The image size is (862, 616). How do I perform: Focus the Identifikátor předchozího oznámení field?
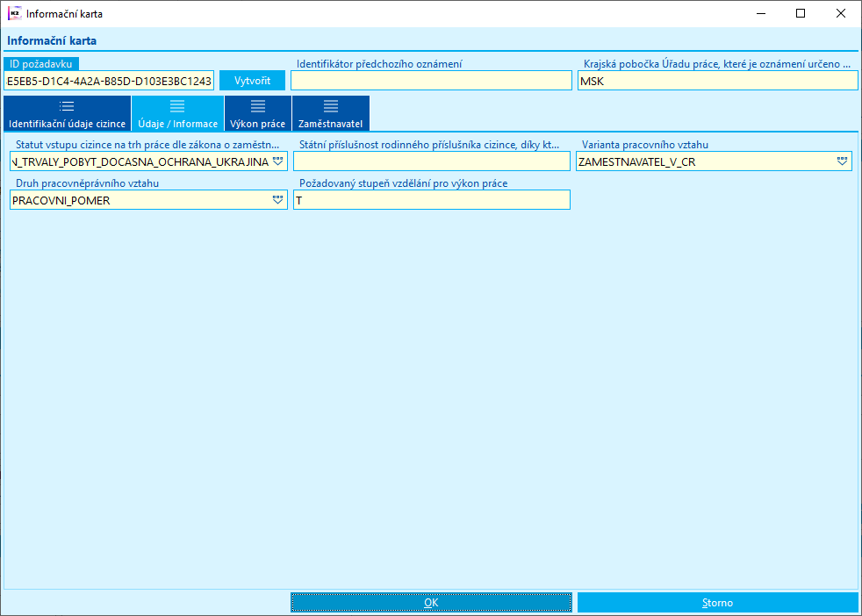[431, 81]
